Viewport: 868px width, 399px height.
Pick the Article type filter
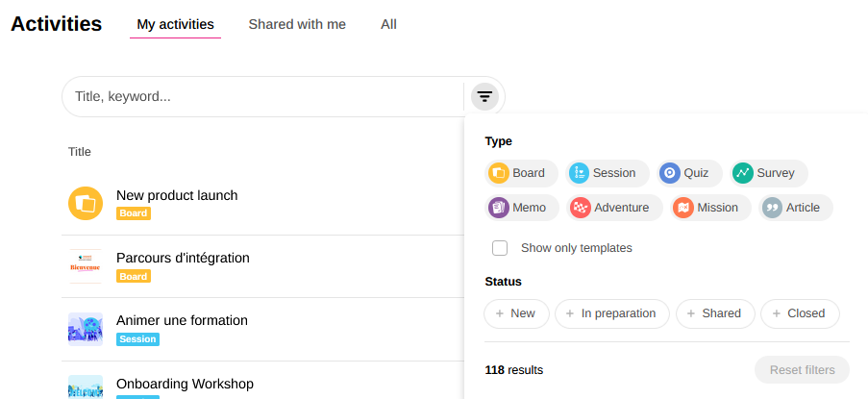[794, 208]
